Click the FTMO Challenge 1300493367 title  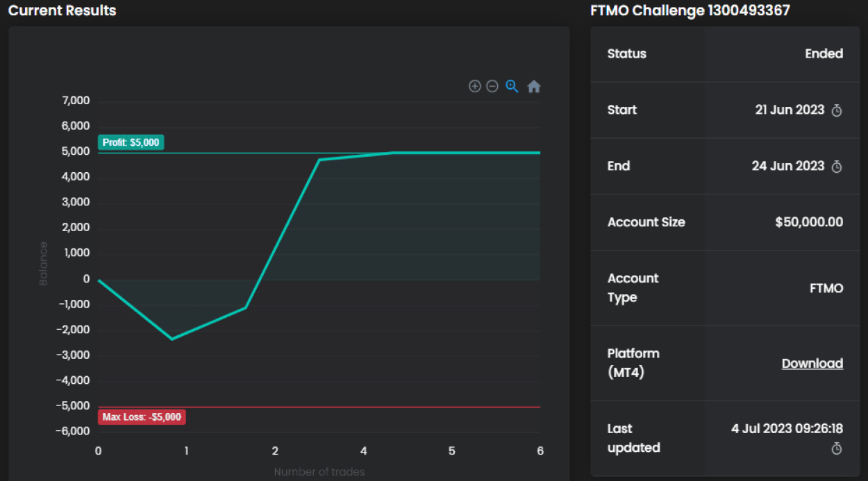pos(690,11)
